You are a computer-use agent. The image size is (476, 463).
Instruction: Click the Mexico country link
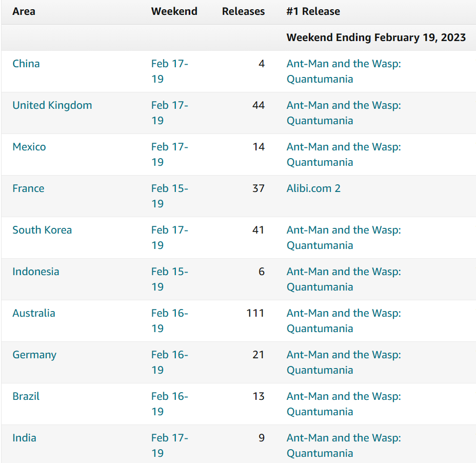(29, 147)
